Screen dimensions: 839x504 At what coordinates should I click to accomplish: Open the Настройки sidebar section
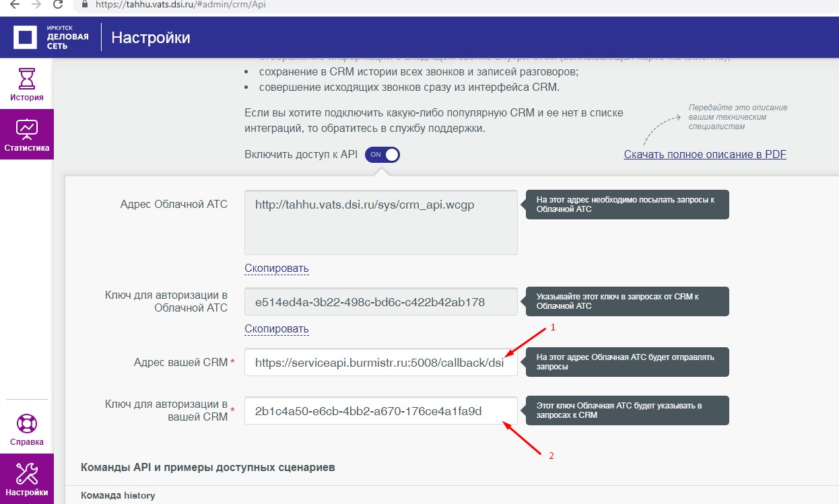26,479
